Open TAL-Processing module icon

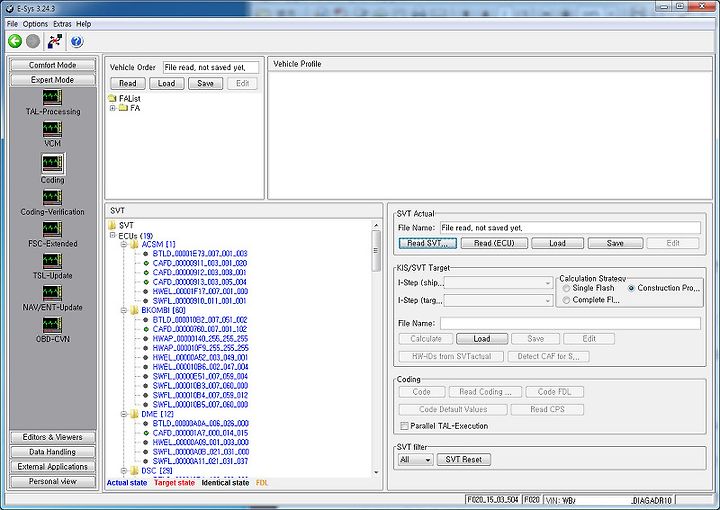[52, 97]
